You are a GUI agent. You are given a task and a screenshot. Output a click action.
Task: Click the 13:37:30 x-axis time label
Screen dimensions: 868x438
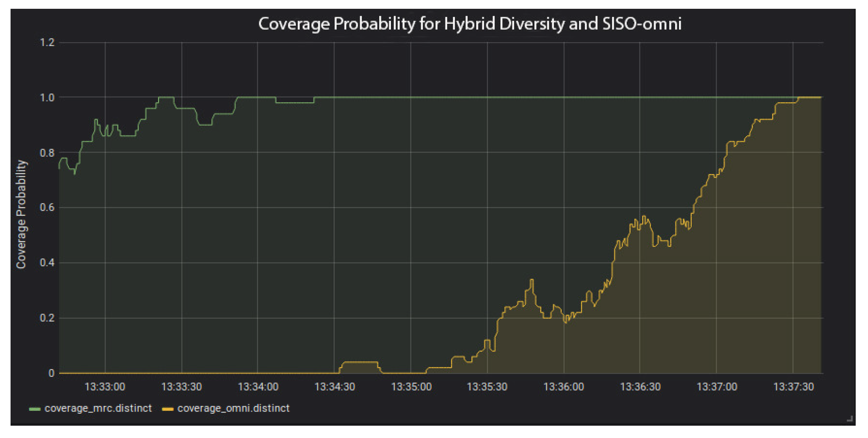[793, 387]
